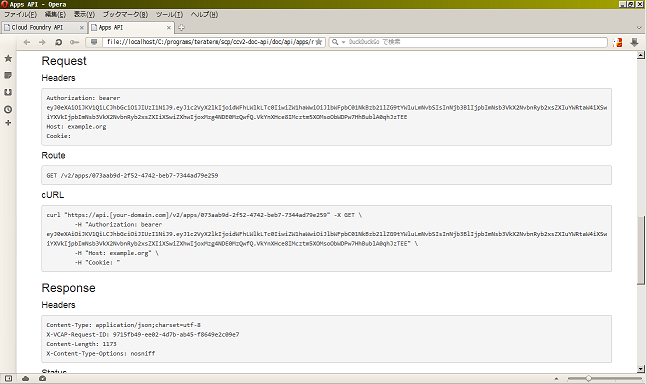Bookmark this page with the address bar star
Screen dimensions: 647x384
tap(319, 42)
